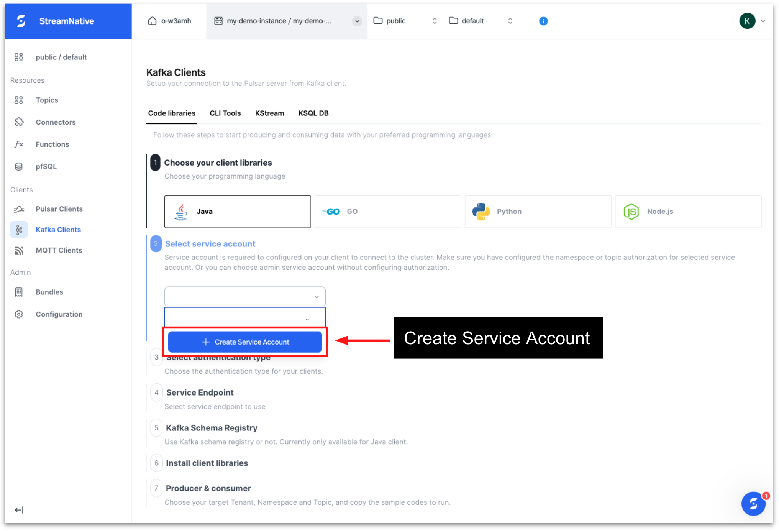Click the info icon in the top bar
This screenshot has width=779, height=532.
[543, 21]
